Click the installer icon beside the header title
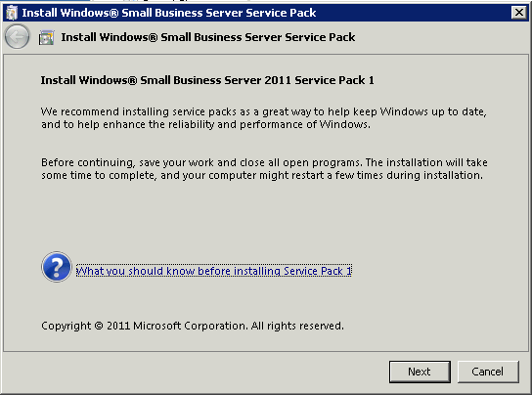The height and width of the screenshot is (395, 532). point(46,37)
